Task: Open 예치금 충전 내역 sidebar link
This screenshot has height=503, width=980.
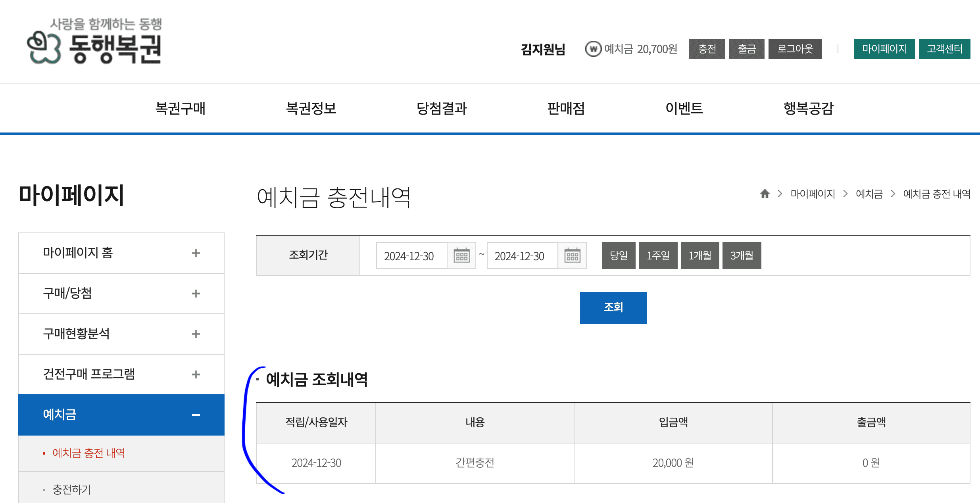Action: click(x=89, y=453)
